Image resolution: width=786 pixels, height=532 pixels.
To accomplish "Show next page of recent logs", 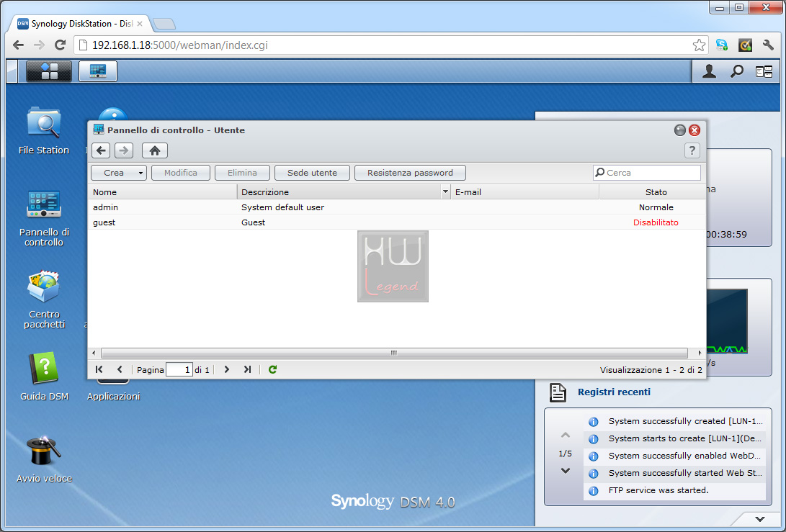I will point(566,470).
